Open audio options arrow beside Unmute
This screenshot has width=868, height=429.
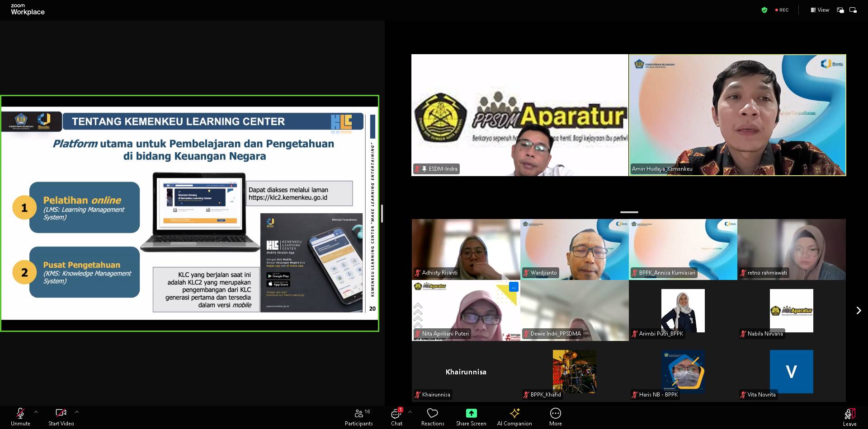click(36, 412)
